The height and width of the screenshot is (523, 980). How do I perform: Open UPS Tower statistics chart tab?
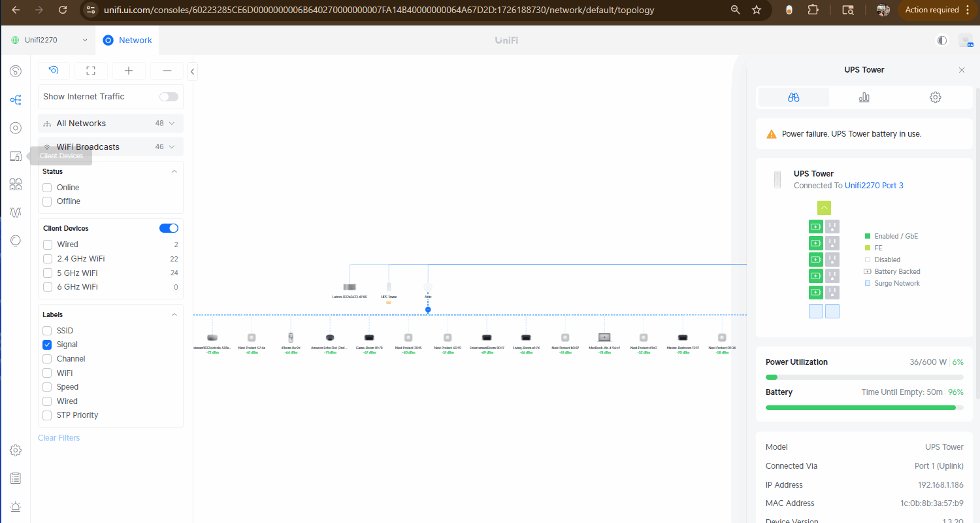tap(864, 97)
